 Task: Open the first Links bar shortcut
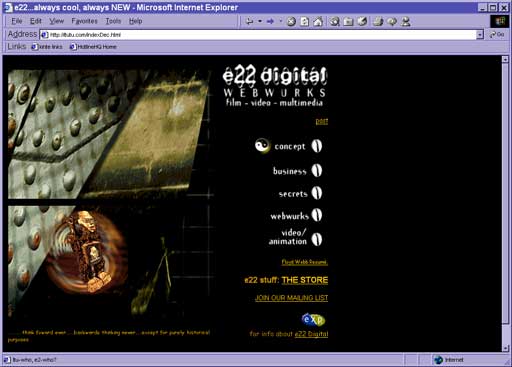(47, 47)
